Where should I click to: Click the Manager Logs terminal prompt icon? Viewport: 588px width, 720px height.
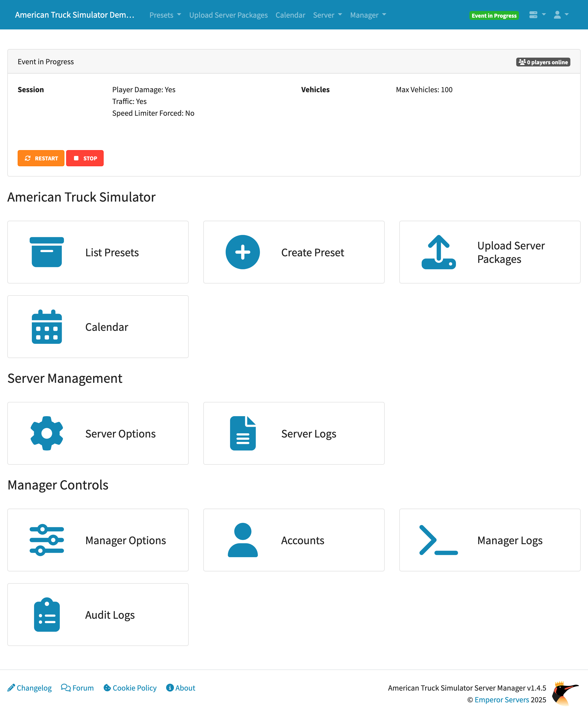pyautogui.click(x=438, y=540)
